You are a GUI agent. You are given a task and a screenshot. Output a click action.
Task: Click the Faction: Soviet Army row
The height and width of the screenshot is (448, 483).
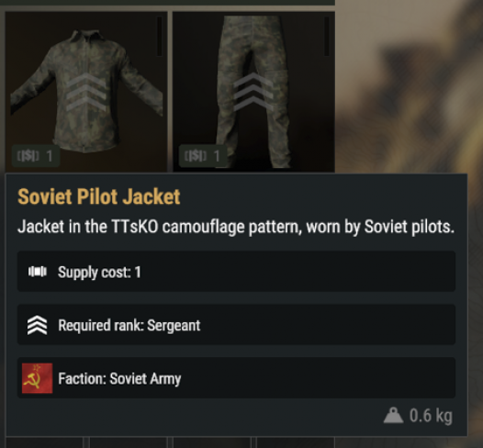click(236, 378)
